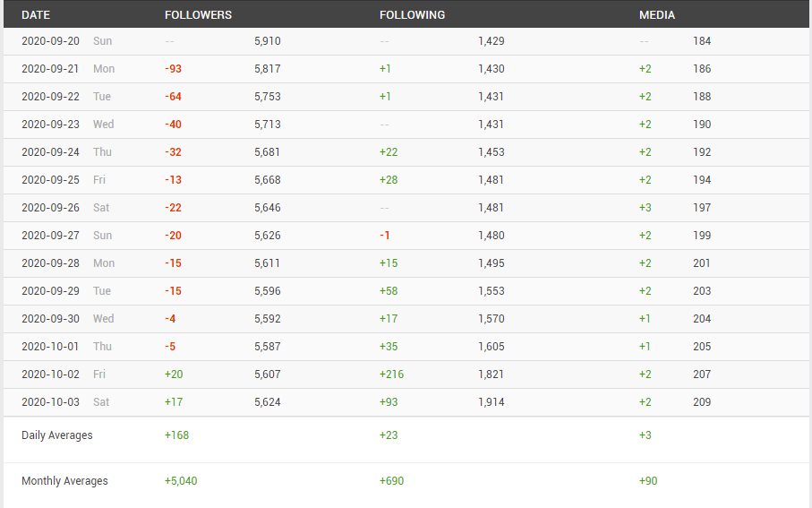812x508 pixels.
Task: Select the 2020-09-28 date cell
Action: tap(50, 263)
